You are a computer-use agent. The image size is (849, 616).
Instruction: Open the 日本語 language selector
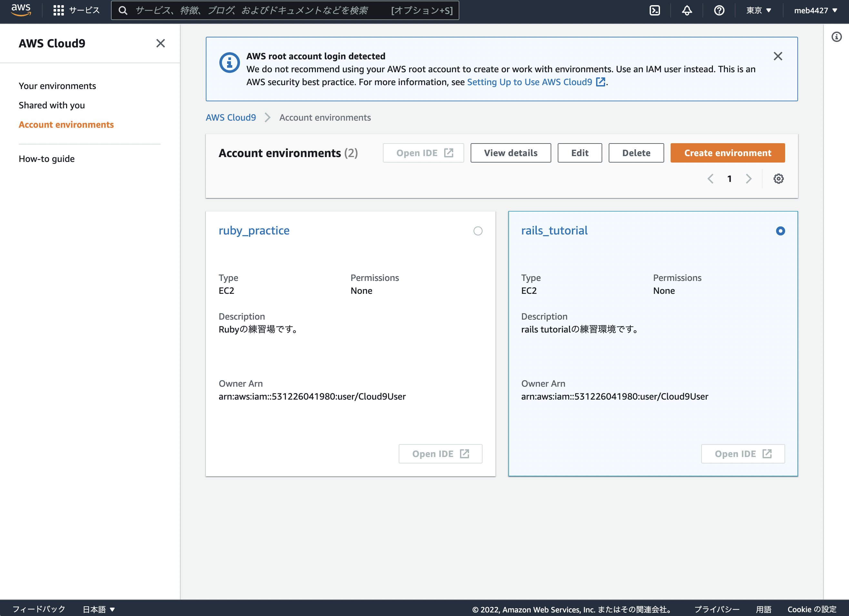coord(98,609)
